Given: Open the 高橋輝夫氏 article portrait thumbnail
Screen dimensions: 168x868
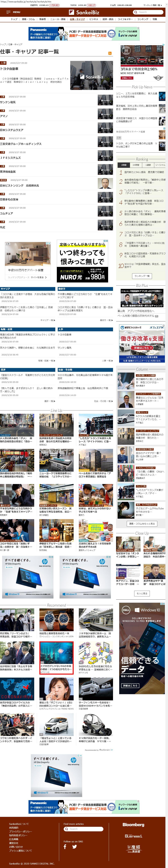Looking at the screenshot, I should click(105, 183).
